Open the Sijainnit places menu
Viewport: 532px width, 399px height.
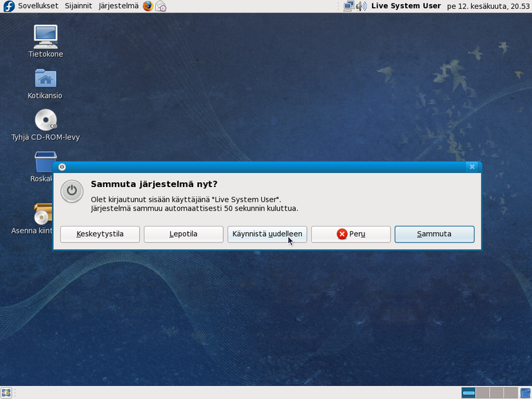click(x=78, y=6)
